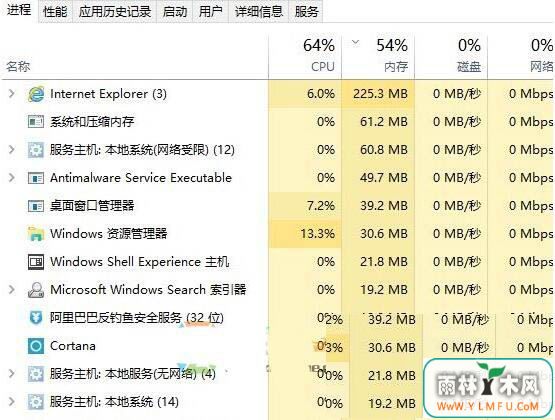Expand the Antimalware Service Executable entry
555x420 pixels.
tap(12, 178)
